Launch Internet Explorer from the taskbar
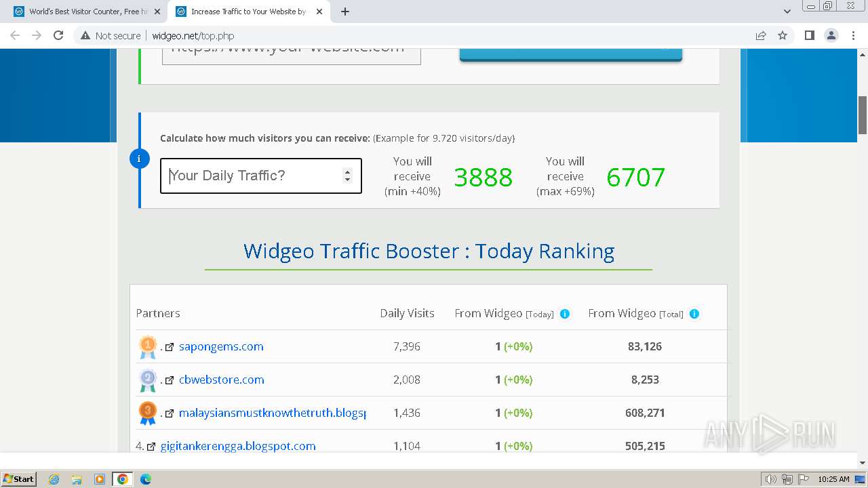The image size is (868, 488). pos(54,479)
